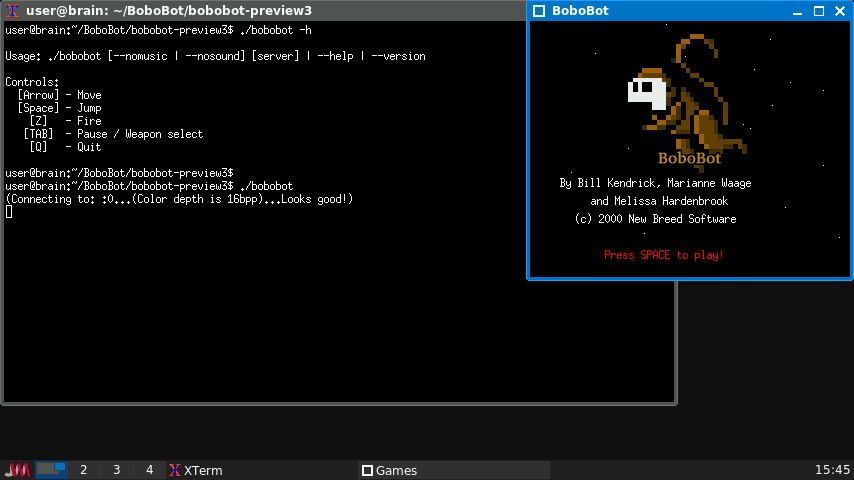Switch to workspace 4
Screen dimensions: 854x480
(150, 470)
